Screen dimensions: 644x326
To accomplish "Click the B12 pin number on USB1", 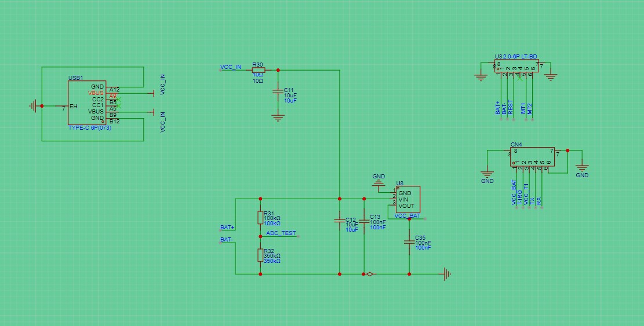I will pyautogui.click(x=115, y=122).
